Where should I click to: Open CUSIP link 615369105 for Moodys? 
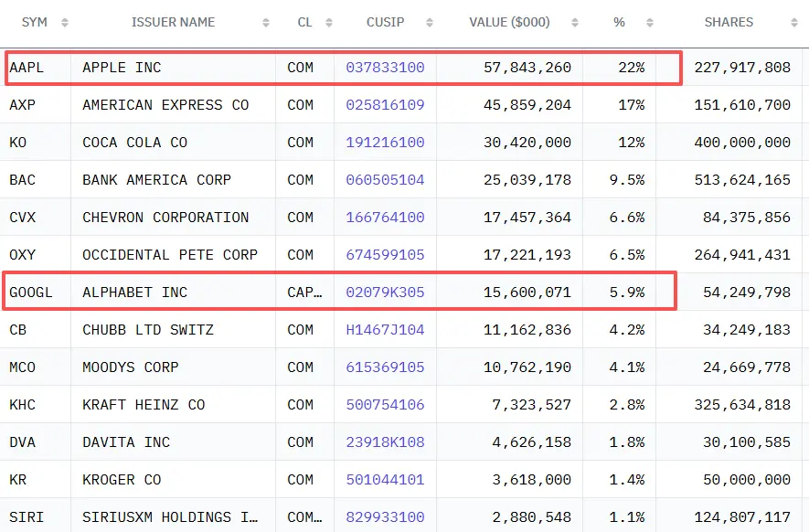point(385,367)
